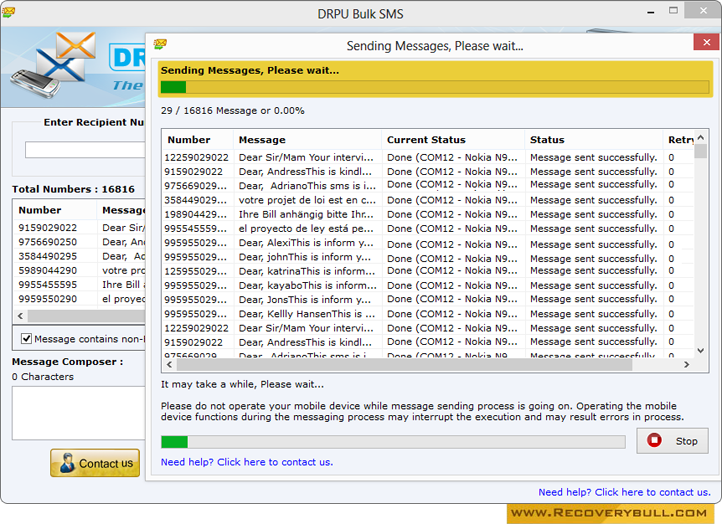Click the top yellow sending progress bar
The width and height of the screenshot is (722, 524).
(x=435, y=87)
